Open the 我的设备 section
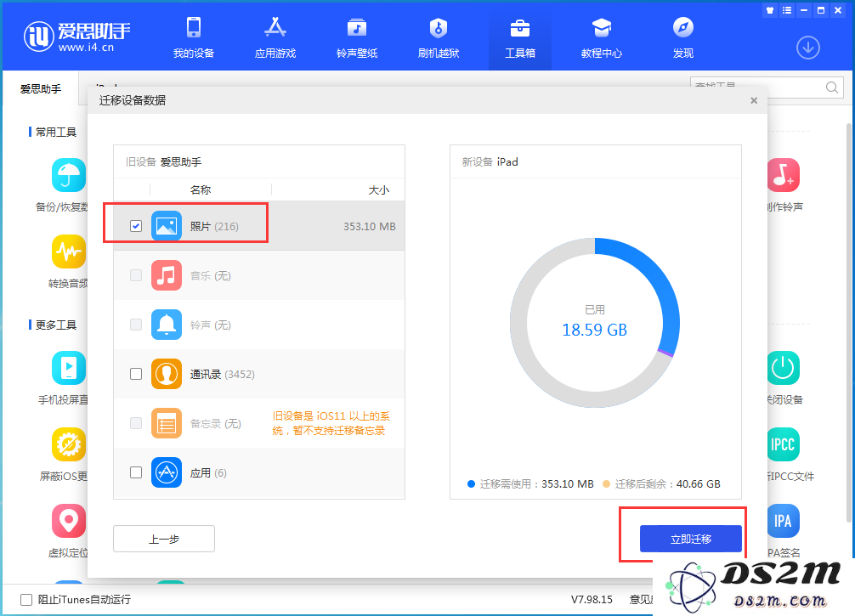Image resolution: width=855 pixels, height=616 pixels. (194, 37)
